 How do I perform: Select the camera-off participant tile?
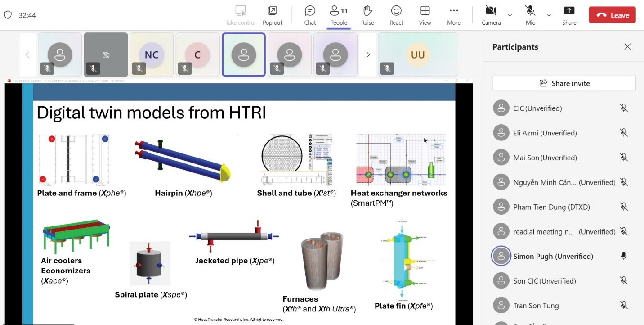click(106, 55)
